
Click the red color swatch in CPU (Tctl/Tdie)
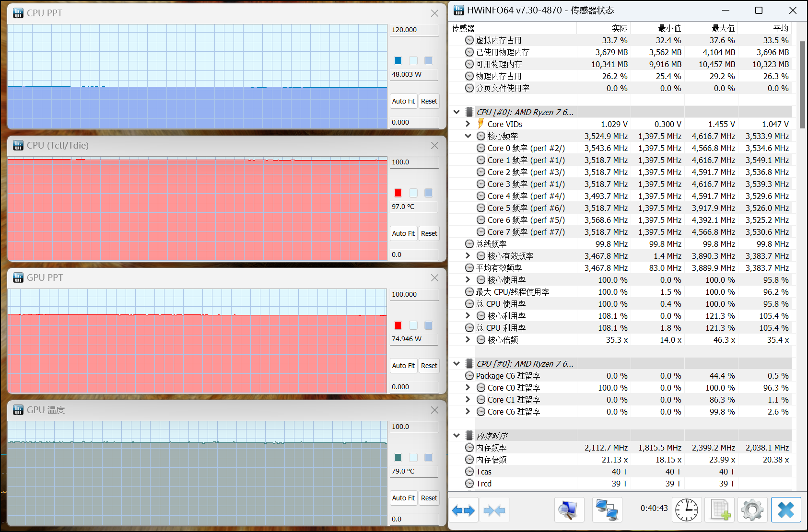click(x=398, y=193)
